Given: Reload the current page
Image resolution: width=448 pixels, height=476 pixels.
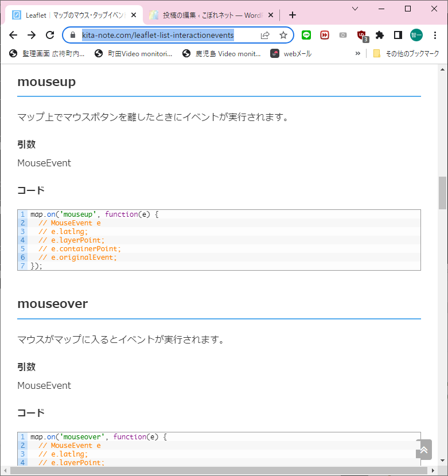Looking at the screenshot, I should 50,35.
